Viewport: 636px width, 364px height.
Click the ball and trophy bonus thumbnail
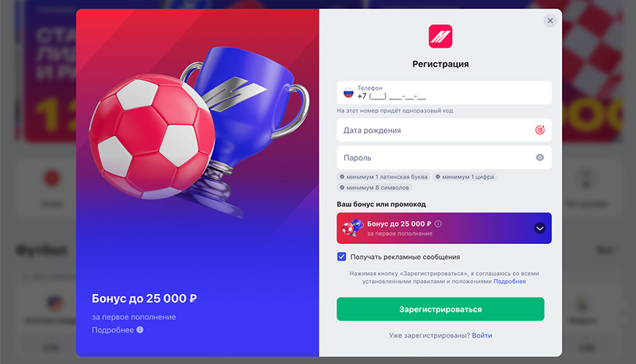point(352,228)
